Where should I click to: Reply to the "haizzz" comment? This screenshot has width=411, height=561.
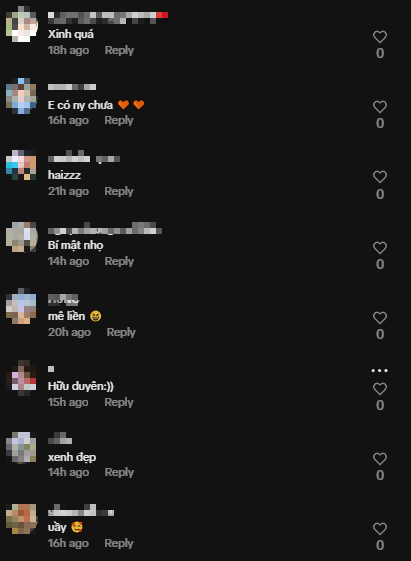(x=119, y=191)
